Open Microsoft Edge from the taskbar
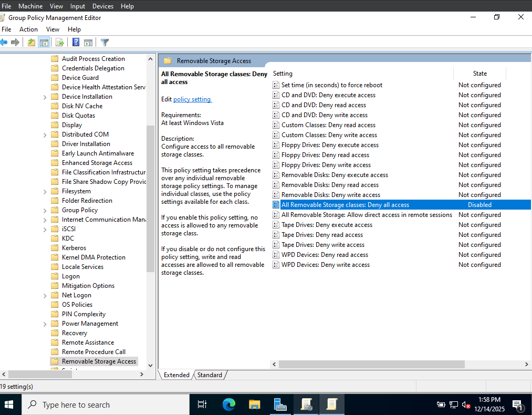 pyautogui.click(x=229, y=404)
